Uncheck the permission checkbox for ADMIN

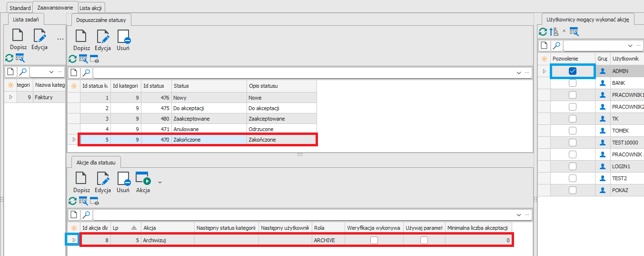pos(573,71)
